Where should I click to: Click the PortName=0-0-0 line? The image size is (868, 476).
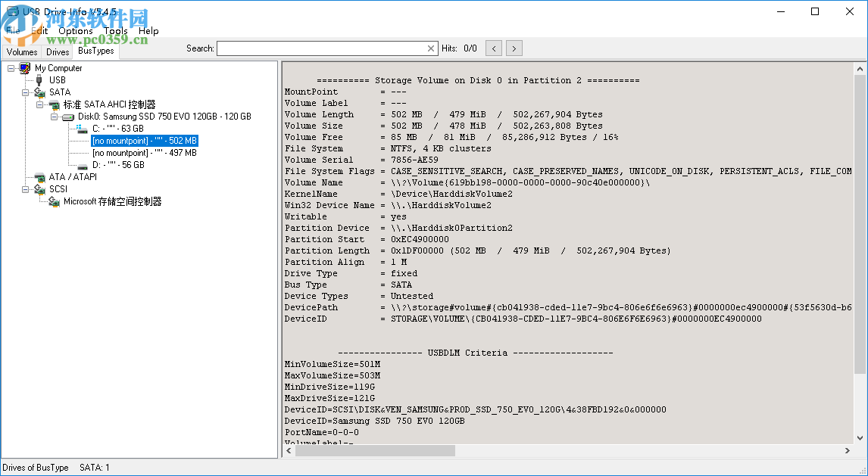point(322,432)
